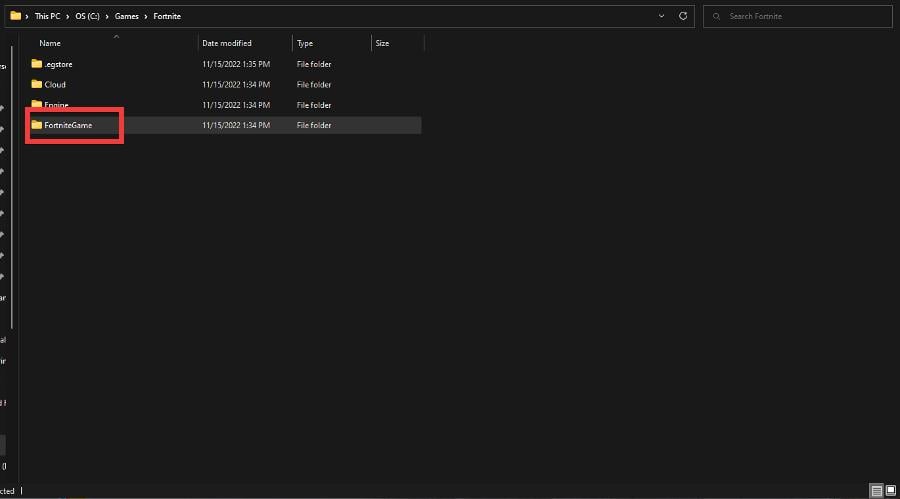
Task: Switch to details view layout
Action: click(876, 490)
